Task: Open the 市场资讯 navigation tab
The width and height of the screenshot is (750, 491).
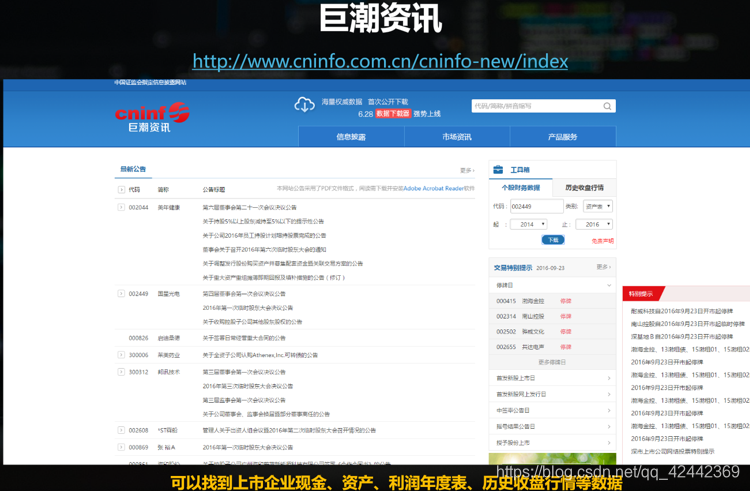Action: click(x=457, y=137)
